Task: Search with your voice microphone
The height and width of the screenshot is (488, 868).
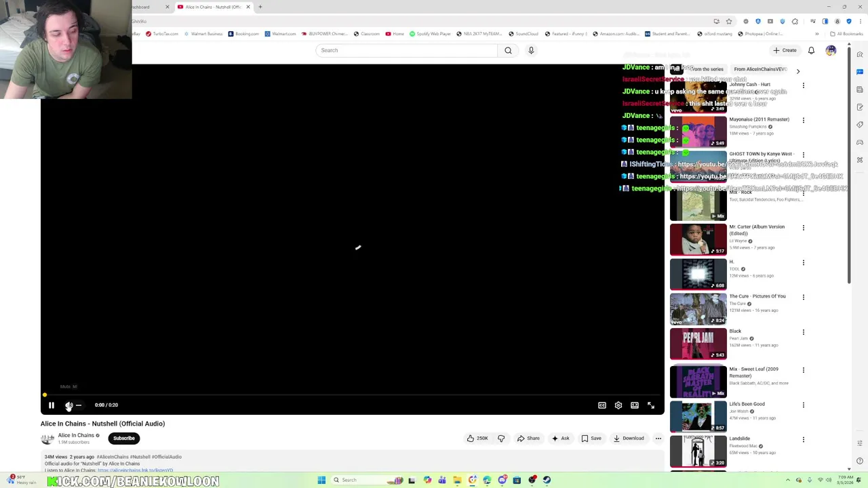Action: [x=531, y=50]
